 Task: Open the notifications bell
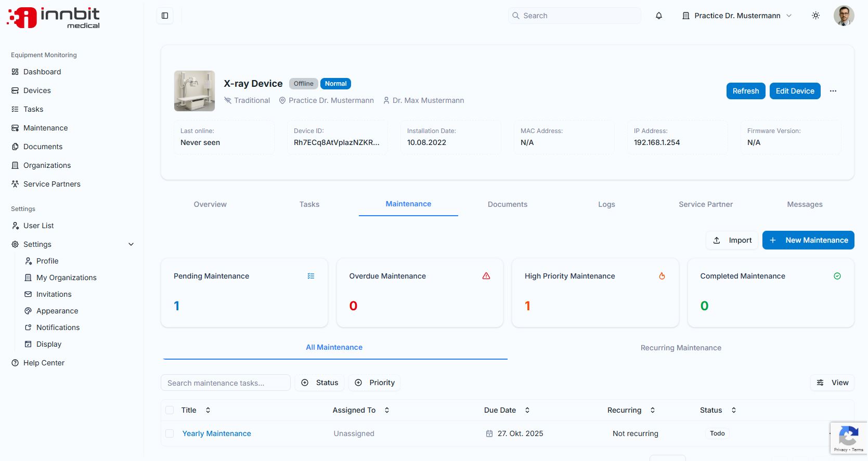click(x=658, y=16)
